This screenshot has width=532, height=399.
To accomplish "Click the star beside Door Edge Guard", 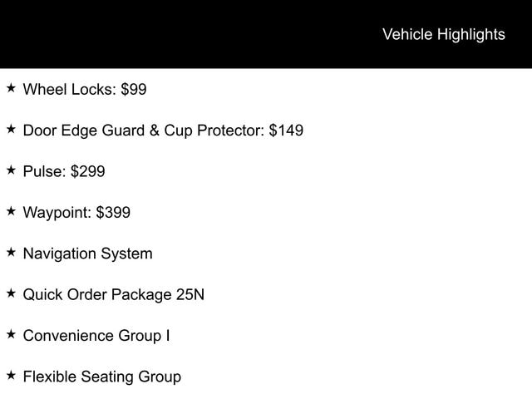I will 11,130.
